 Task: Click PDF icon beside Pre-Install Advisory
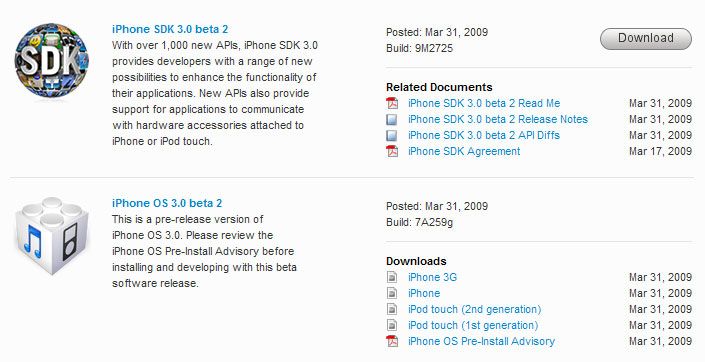click(x=392, y=341)
